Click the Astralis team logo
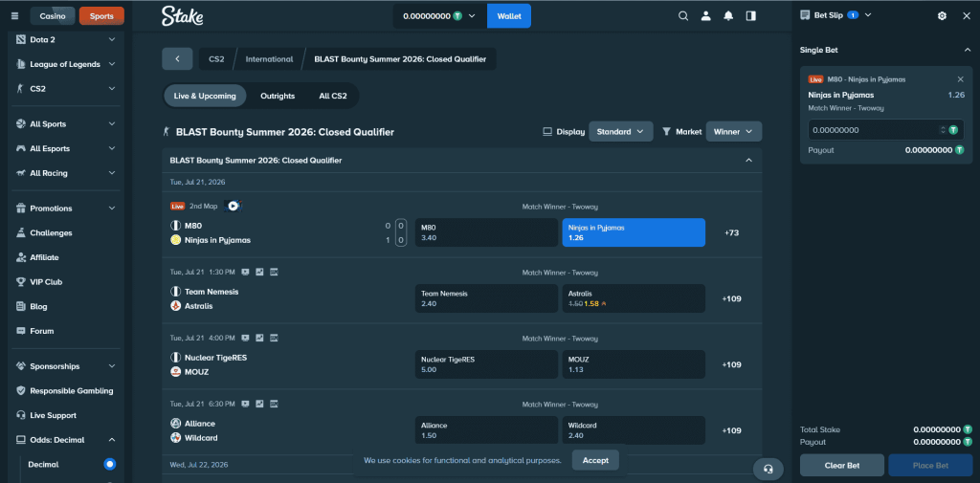The height and width of the screenshot is (483, 980). pyautogui.click(x=176, y=306)
